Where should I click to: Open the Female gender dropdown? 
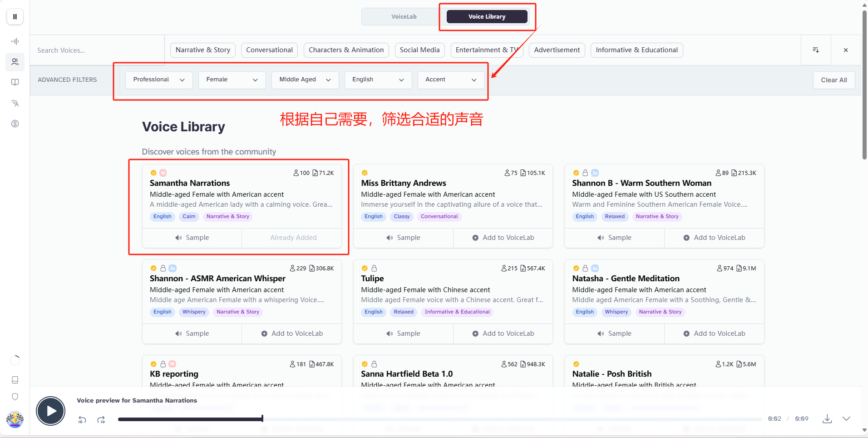pyautogui.click(x=232, y=80)
